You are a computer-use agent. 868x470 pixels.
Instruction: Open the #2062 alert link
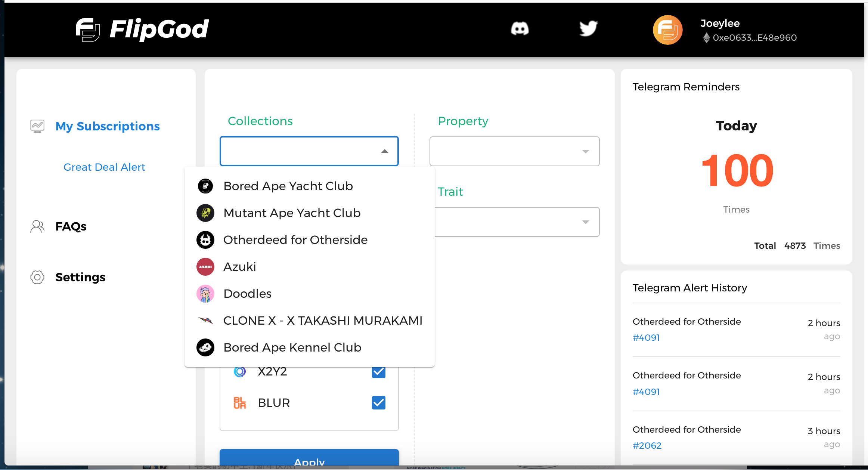647,446
